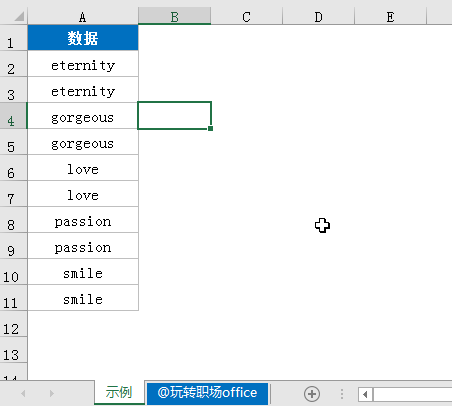Screen dimensions: 452x406
Task: Select row 1 header
Action: click(x=13, y=38)
